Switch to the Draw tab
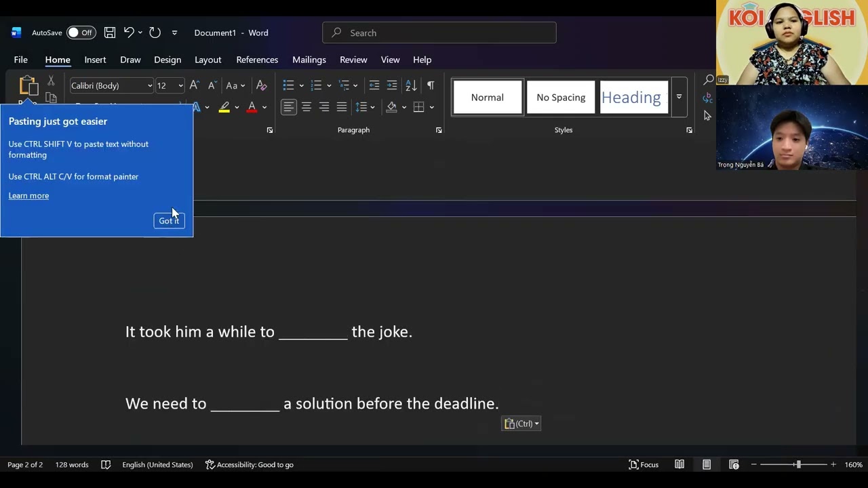Screen dimensions: 868x488 click(130, 60)
